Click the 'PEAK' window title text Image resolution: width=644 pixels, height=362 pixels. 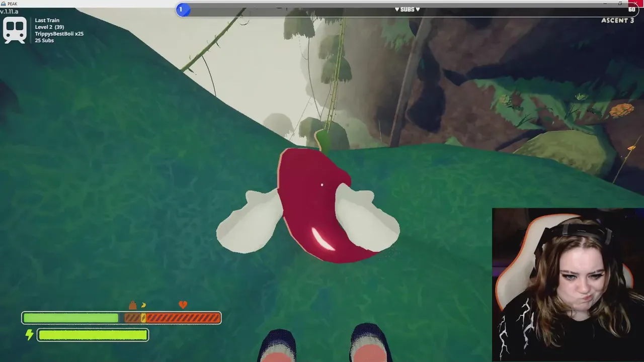click(12, 4)
